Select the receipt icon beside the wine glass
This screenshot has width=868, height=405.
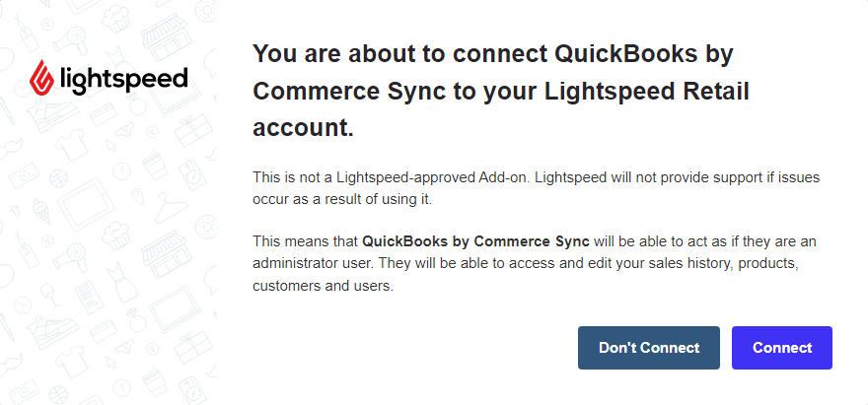(x=89, y=298)
